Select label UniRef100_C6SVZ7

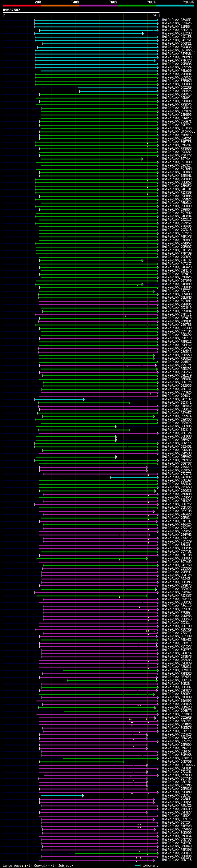(x=177, y=78)
